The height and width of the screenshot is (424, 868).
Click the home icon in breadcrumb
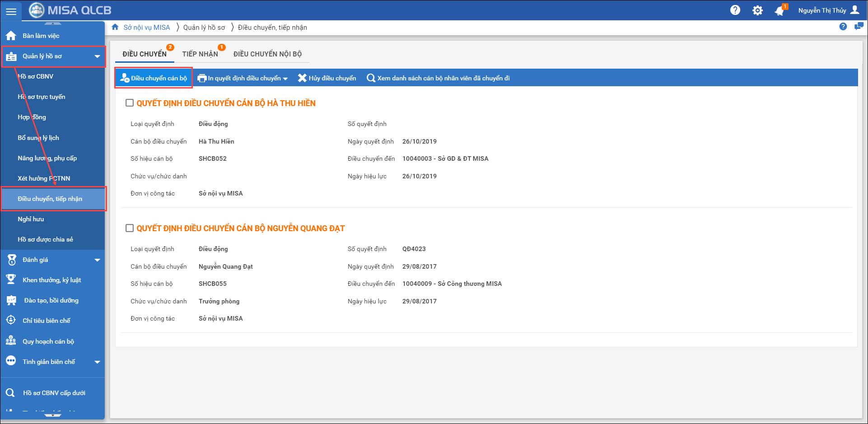[115, 27]
